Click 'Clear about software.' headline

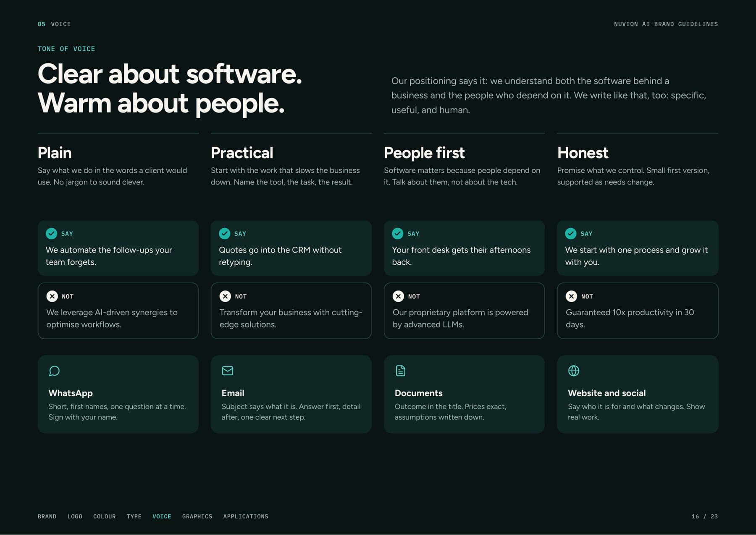[170, 74]
